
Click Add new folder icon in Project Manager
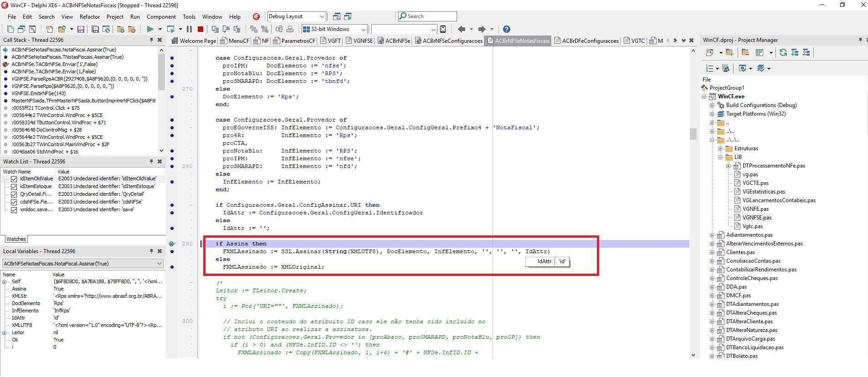[x=729, y=52]
